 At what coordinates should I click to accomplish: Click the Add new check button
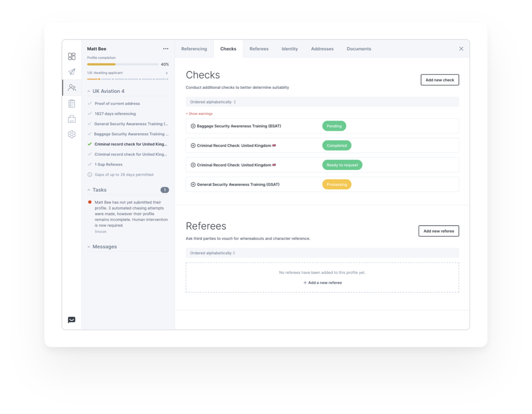click(440, 80)
